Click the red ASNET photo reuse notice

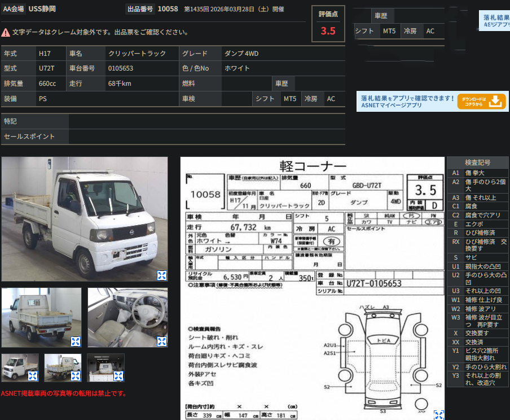point(63,393)
